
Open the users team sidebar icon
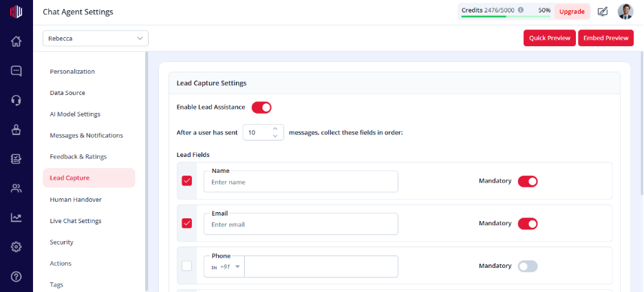[16, 189]
